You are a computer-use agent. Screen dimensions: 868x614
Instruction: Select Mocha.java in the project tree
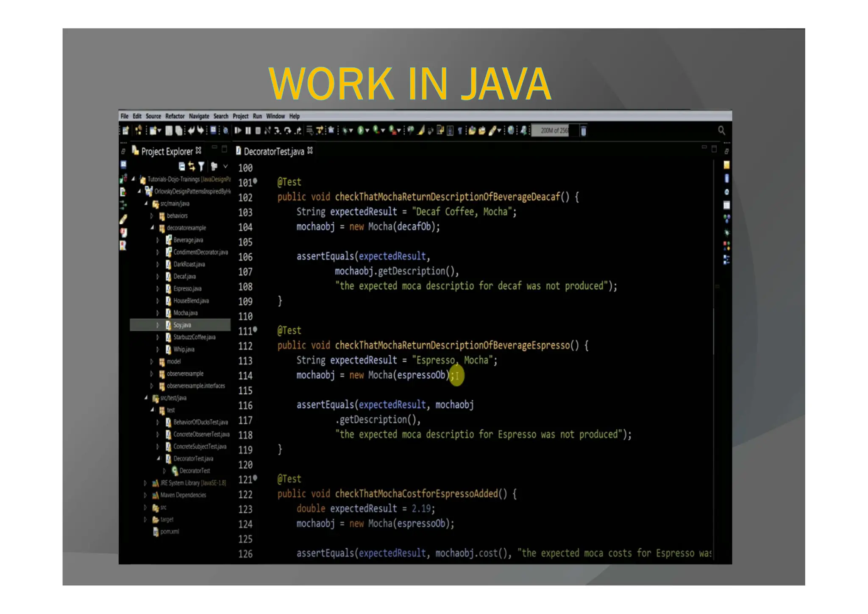(185, 313)
